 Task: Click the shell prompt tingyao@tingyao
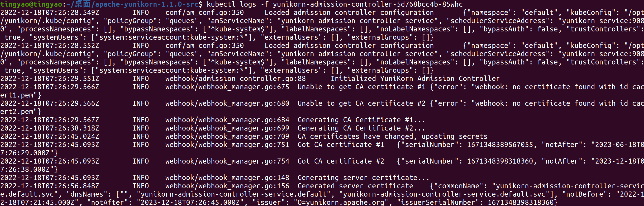click(x=31, y=4)
